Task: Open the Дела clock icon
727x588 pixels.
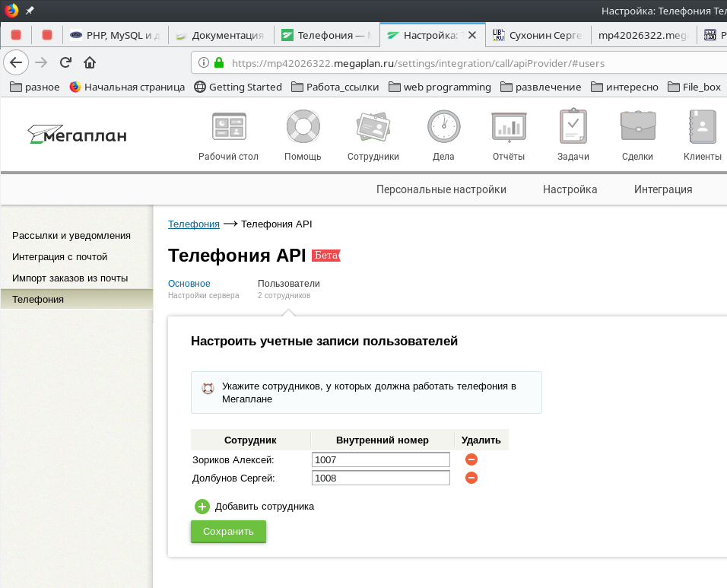Action: 443,127
